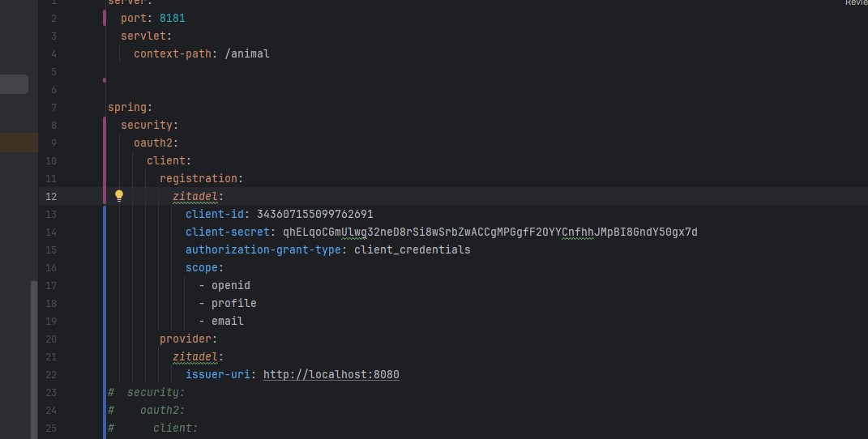
Task: Click line number 22 in the gutter
Action: tap(51, 374)
